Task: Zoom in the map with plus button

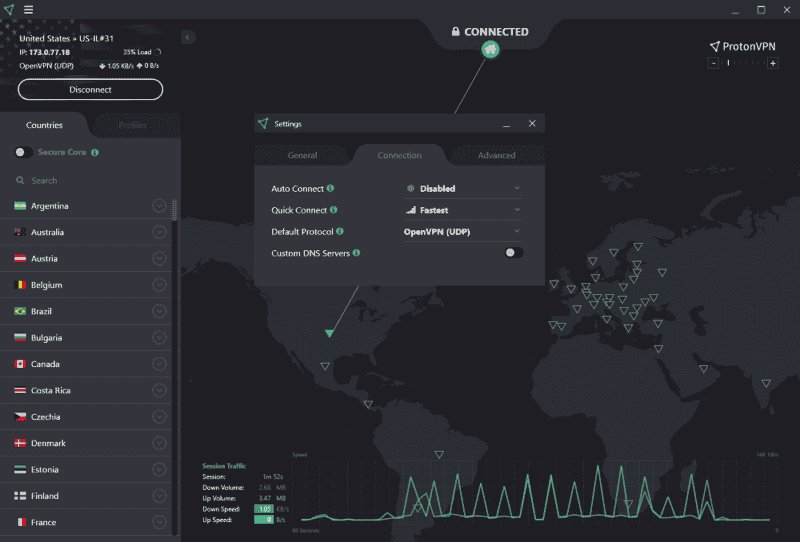Action: pos(773,63)
